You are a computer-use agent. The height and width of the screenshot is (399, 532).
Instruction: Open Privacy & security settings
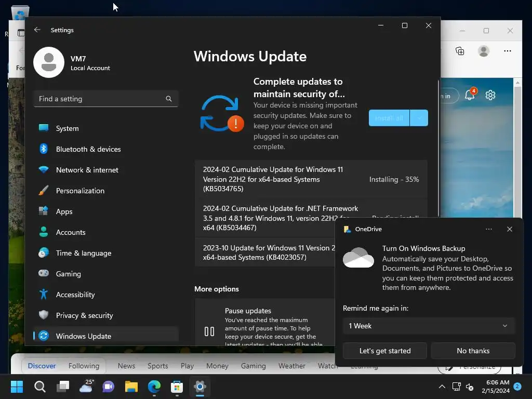tap(105, 315)
